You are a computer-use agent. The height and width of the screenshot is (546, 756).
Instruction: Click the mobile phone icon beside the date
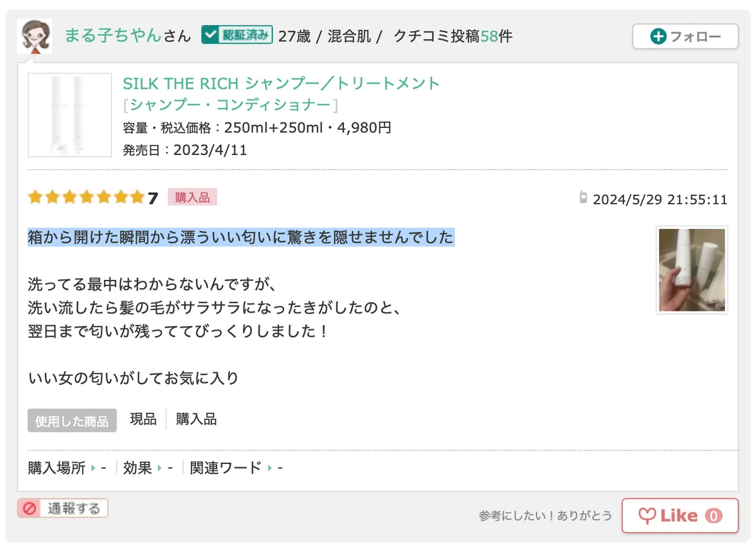click(x=583, y=197)
